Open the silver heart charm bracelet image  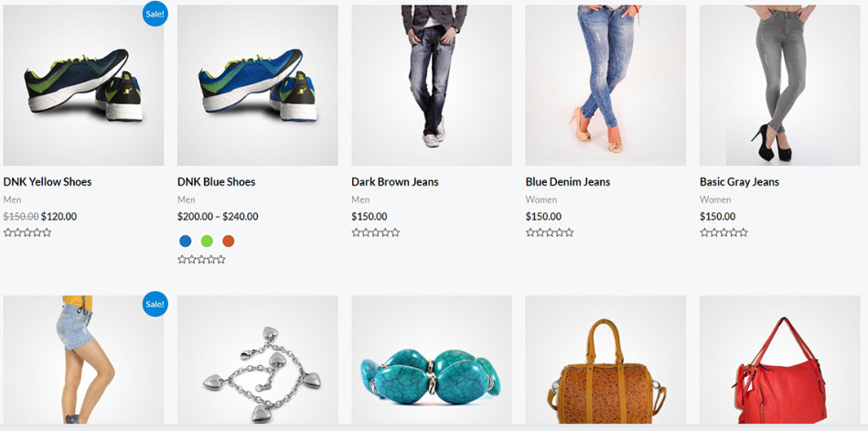pyautogui.click(x=257, y=360)
